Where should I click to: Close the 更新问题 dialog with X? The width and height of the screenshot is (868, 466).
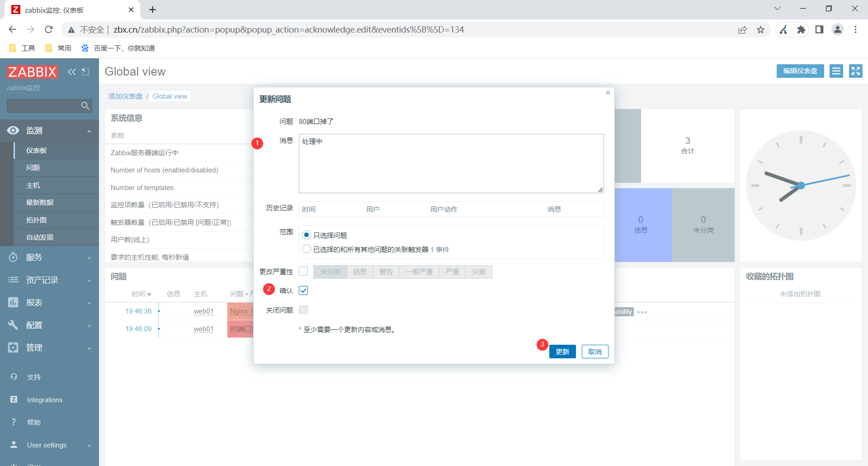click(x=608, y=93)
